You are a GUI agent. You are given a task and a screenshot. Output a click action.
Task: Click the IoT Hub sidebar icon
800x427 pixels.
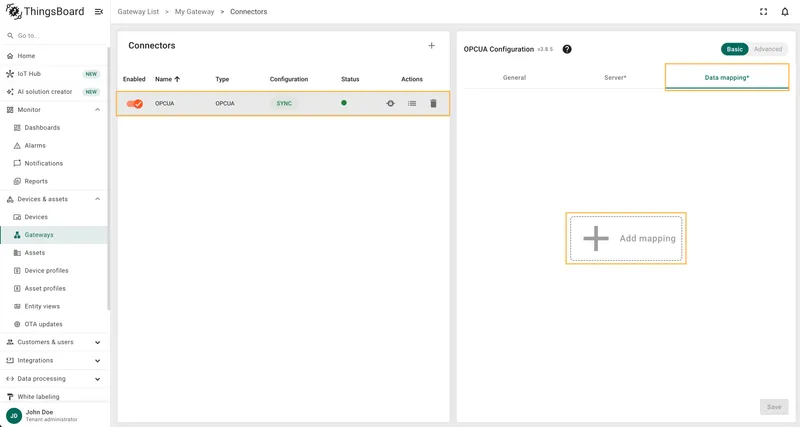point(10,74)
